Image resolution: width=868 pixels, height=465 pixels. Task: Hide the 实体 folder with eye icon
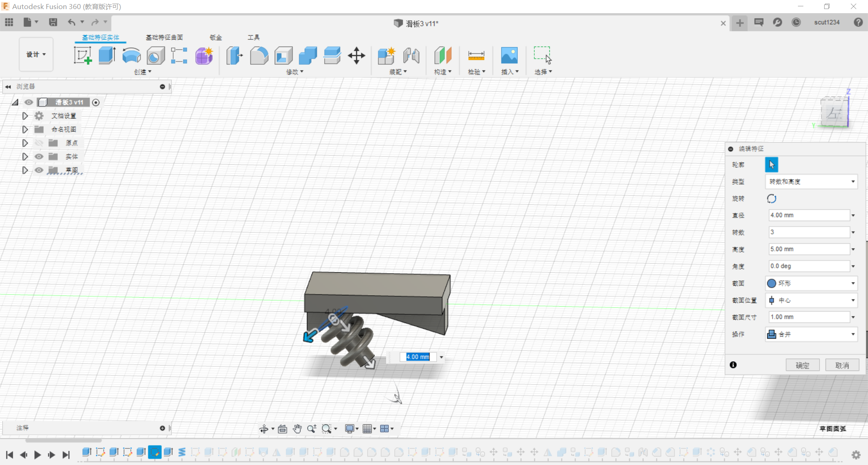pos(39,157)
